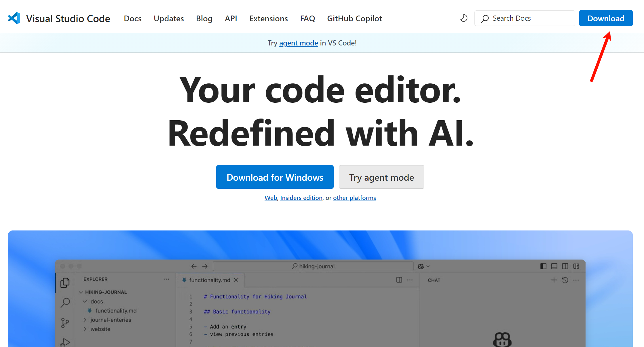Screen dimensions: 644x347
Task: Collapse the docs folder
Action: pyautogui.click(x=85, y=301)
